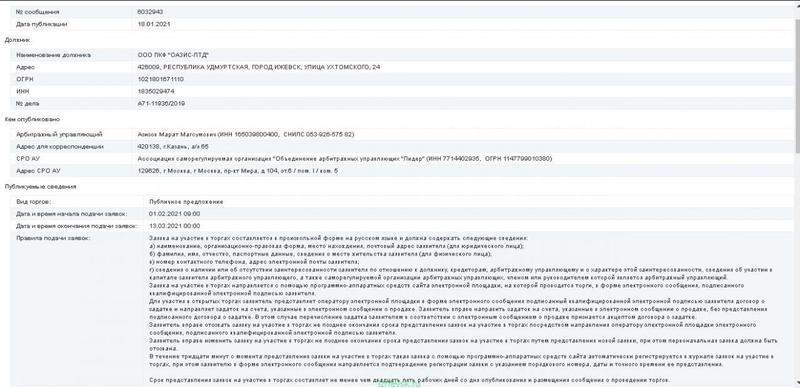Click the 'Правила подачи заявок' label

[x=53, y=238]
